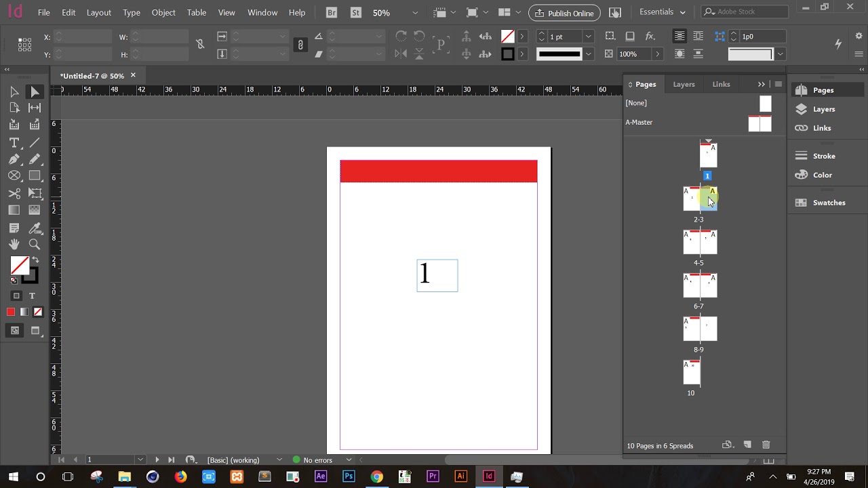This screenshot has width=868, height=488.
Task: Open the Window menu
Action: coord(262,12)
